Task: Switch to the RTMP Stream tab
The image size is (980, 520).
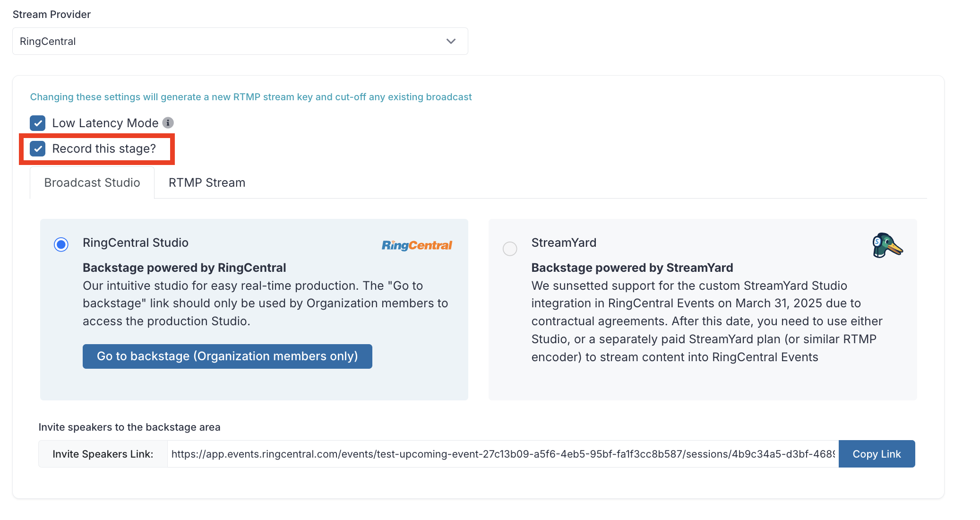Action: pos(207,182)
